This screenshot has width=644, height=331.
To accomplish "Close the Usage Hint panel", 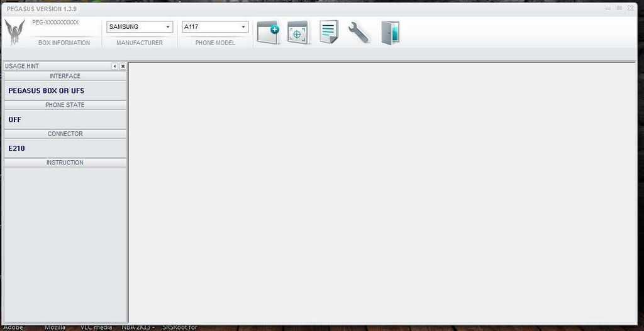I will (123, 67).
